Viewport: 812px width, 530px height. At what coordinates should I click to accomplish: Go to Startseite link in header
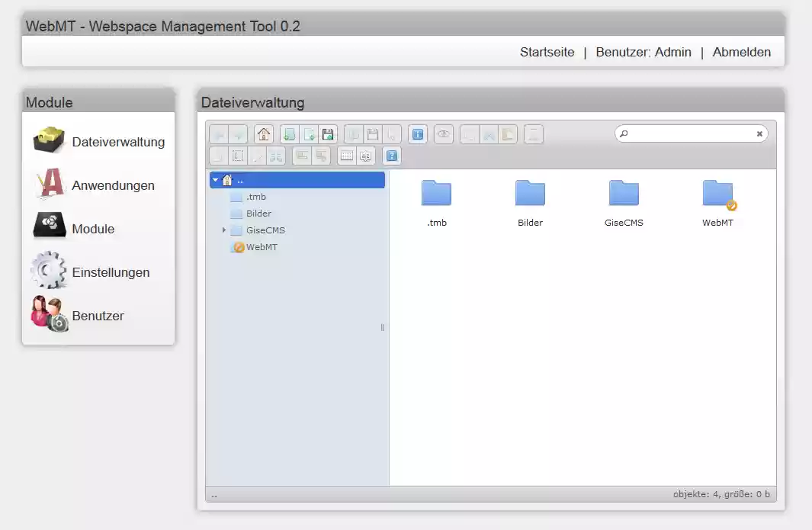[x=547, y=53]
